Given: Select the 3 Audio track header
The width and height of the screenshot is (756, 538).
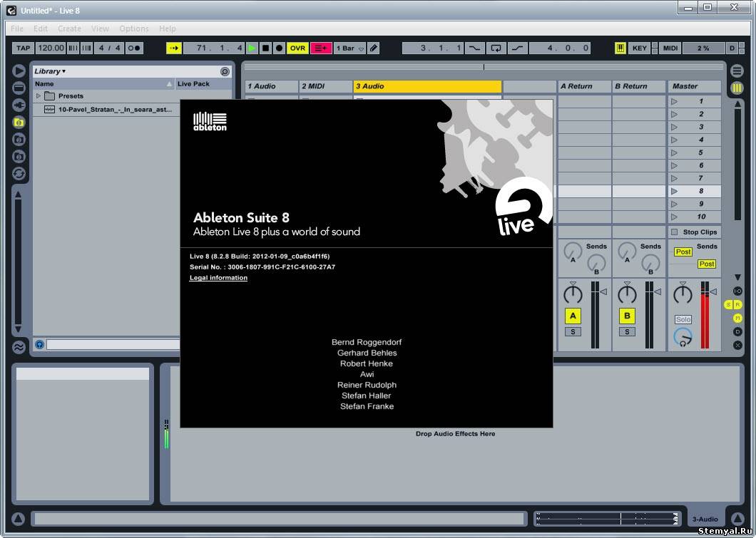Looking at the screenshot, I should tap(427, 86).
